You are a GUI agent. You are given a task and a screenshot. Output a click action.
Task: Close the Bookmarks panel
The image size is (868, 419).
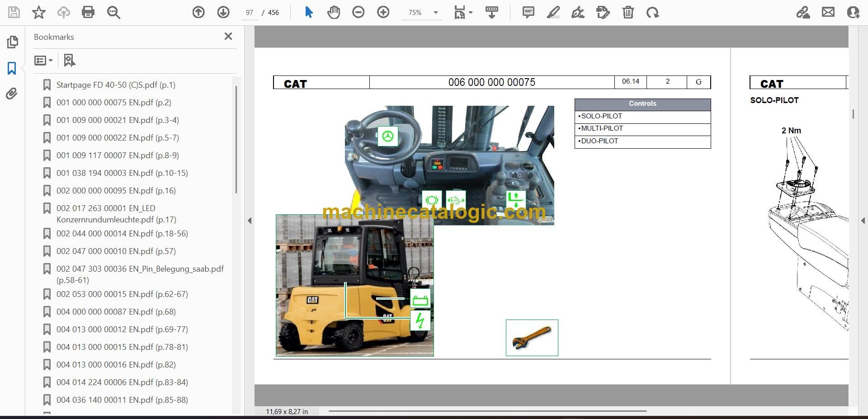pos(228,36)
